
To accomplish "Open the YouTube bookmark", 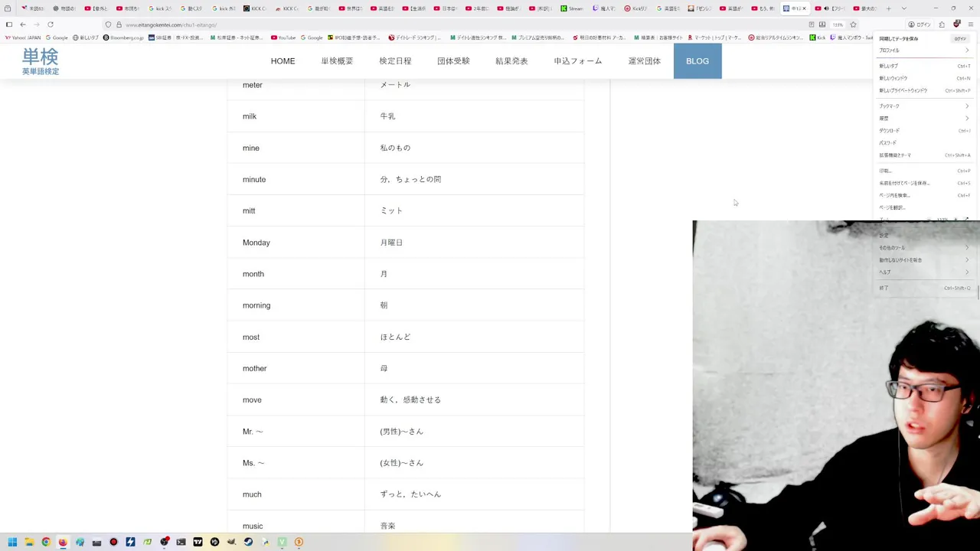I will 283,37.
